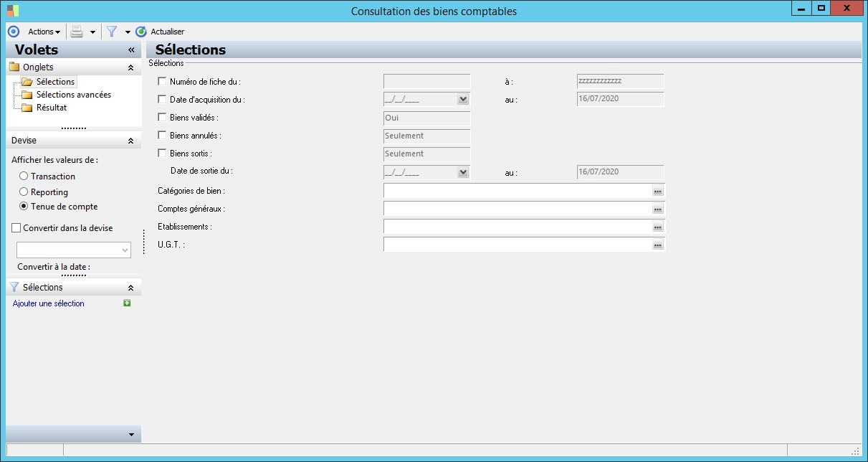
Task: Open the Date d'acquisition date picker arrow
Action: (463, 100)
